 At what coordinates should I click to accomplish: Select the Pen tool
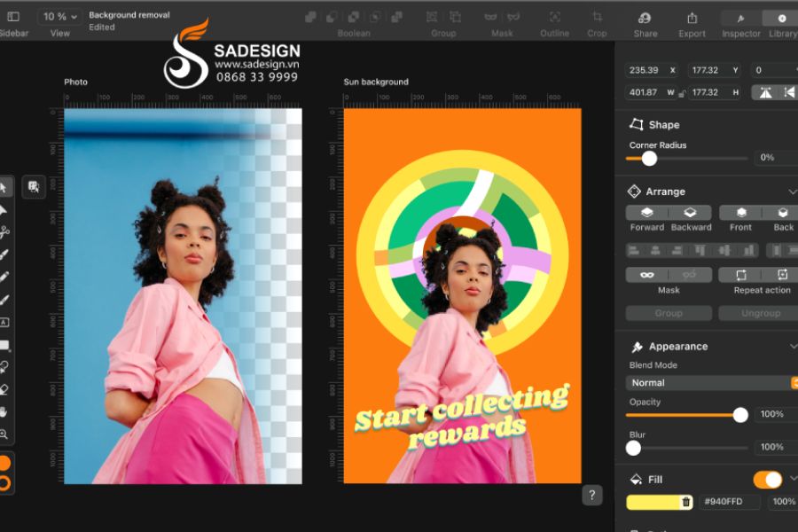tap(4, 254)
